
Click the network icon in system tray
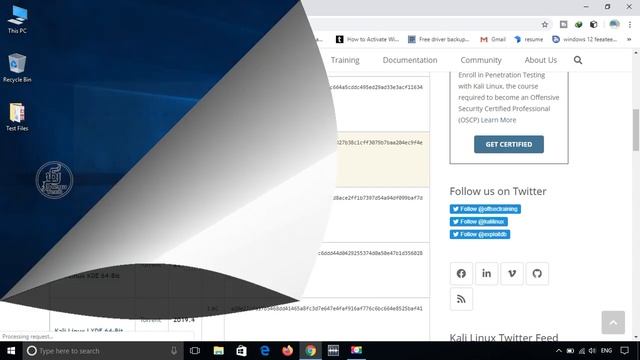(582, 351)
